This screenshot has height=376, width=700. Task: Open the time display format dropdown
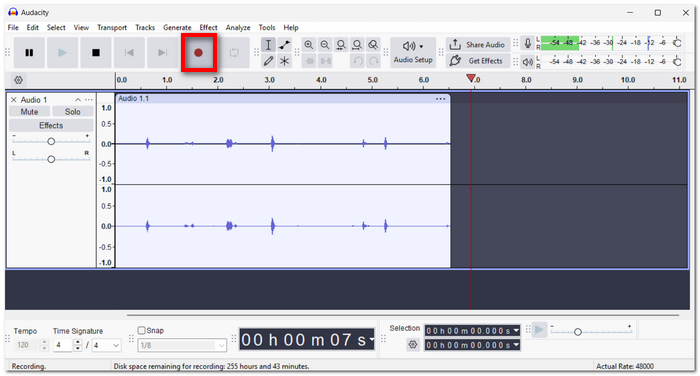(371, 340)
